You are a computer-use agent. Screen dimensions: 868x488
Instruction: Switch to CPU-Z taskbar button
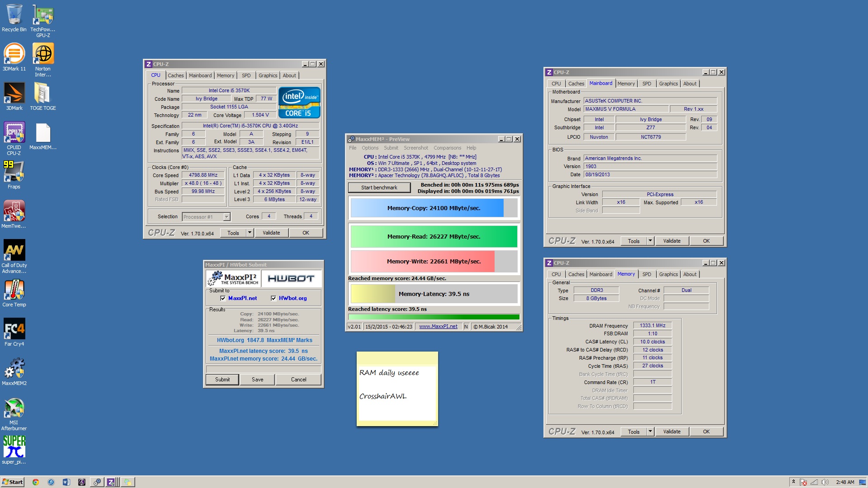(x=112, y=482)
